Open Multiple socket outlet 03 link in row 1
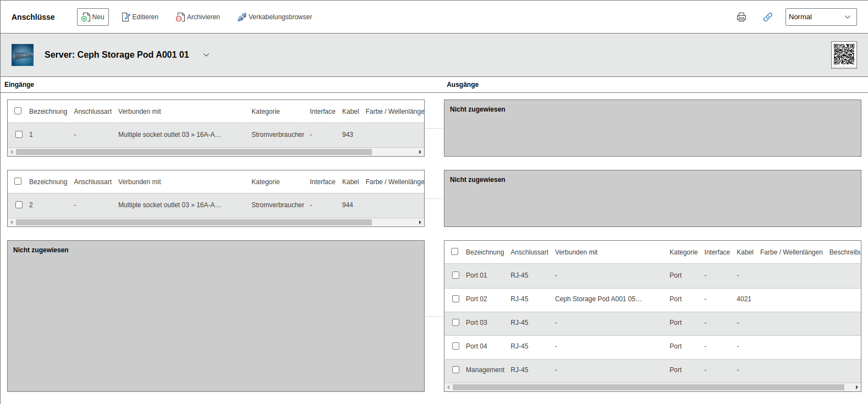 tap(169, 135)
